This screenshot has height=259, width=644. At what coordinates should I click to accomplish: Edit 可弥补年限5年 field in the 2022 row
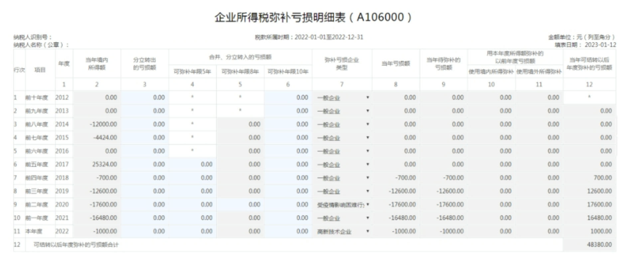point(193,231)
